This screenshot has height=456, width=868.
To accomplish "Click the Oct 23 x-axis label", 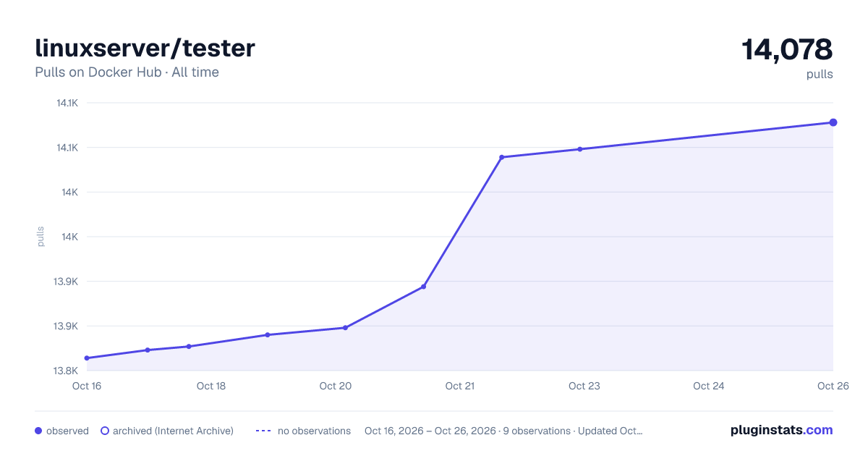I will coord(584,386).
